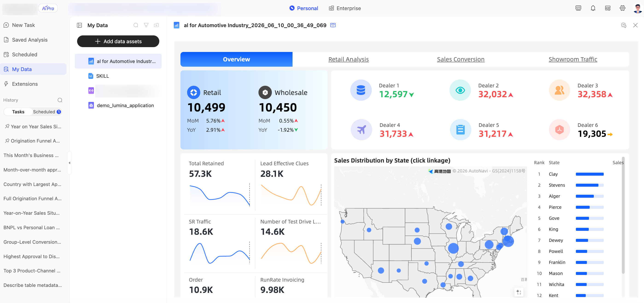Click the map region select tool

pos(519,292)
